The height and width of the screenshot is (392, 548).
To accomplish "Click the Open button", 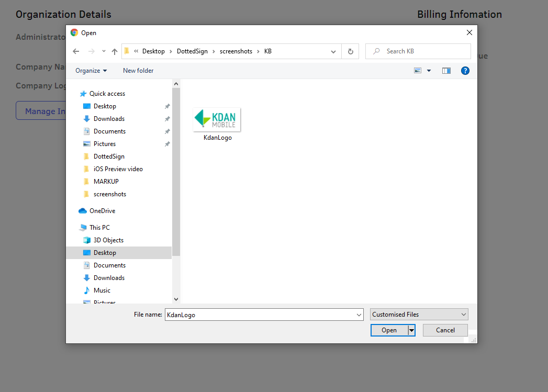I will coord(389,330).
